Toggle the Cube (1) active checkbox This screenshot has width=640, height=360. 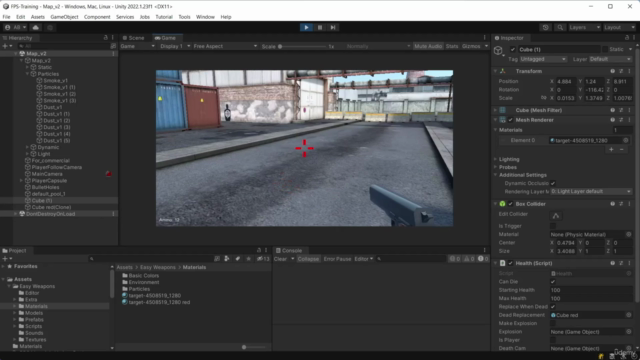coord(512,49)
